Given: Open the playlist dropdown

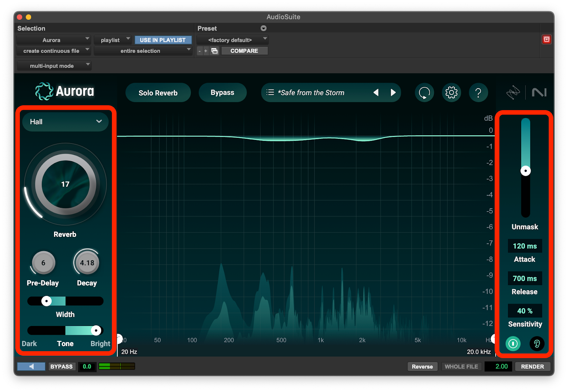Looking at the screenshot, I should (113, 40).
